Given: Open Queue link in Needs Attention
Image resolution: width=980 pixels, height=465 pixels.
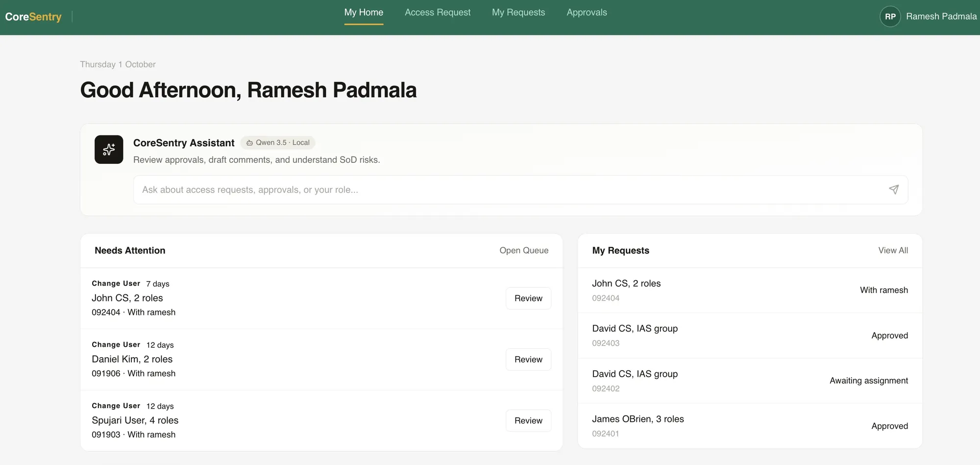Looking at the screenshot, I should pos(524,250).
